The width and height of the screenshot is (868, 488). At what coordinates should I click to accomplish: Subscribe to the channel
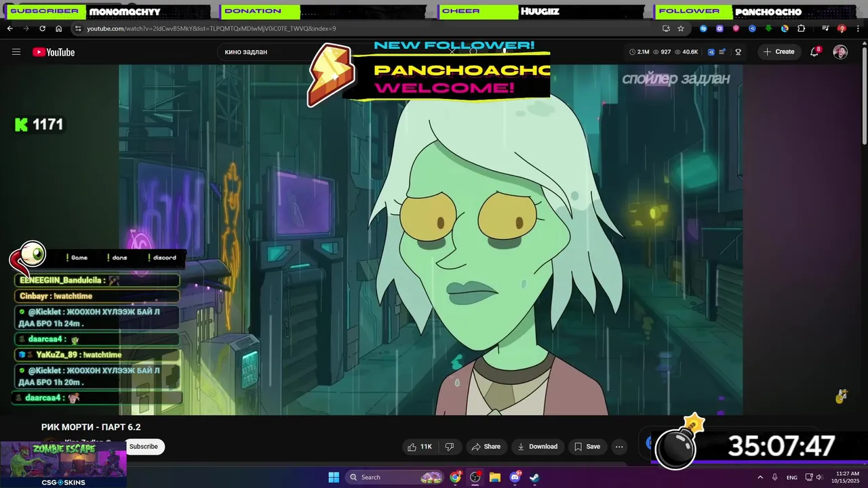(x=144, y=446)
